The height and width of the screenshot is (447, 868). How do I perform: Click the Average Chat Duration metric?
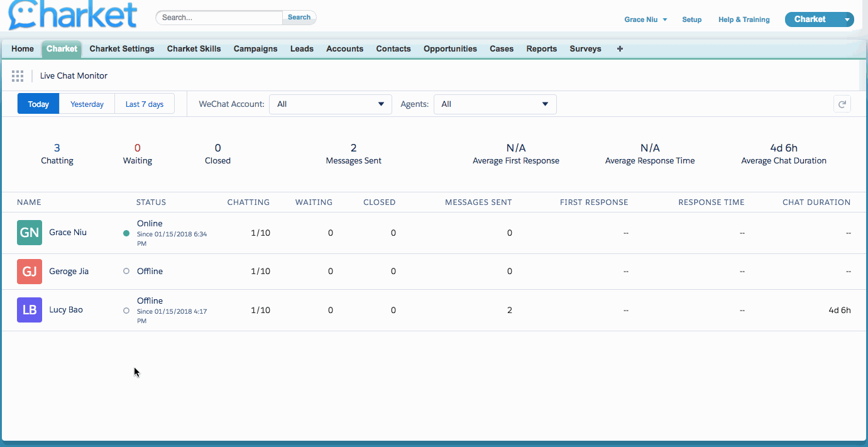click(x=784, y=154)
